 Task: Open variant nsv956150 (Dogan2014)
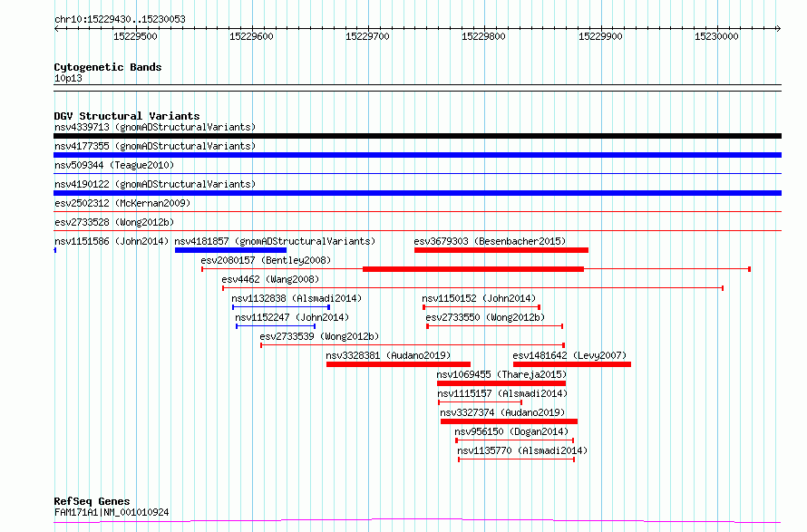click(511, 431)
